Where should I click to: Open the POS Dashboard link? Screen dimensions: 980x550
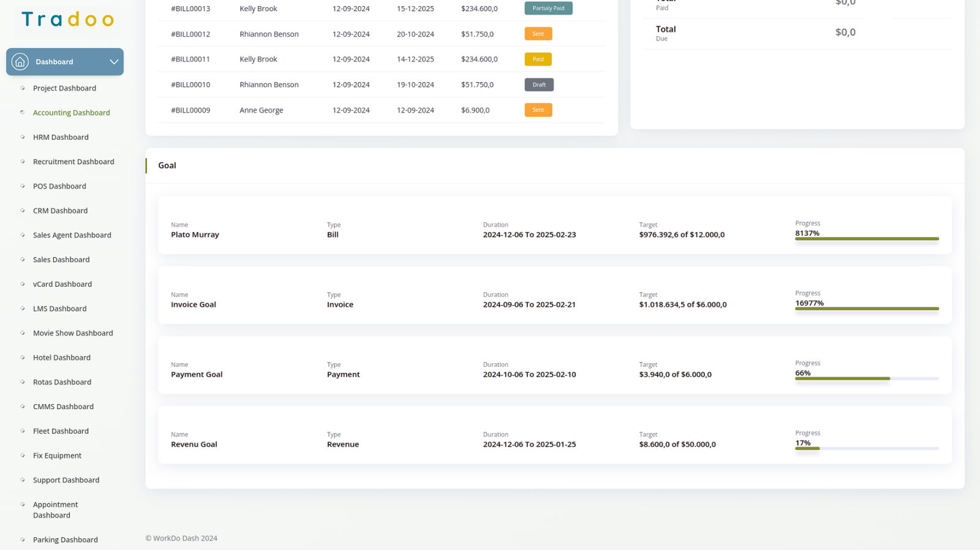59,186
